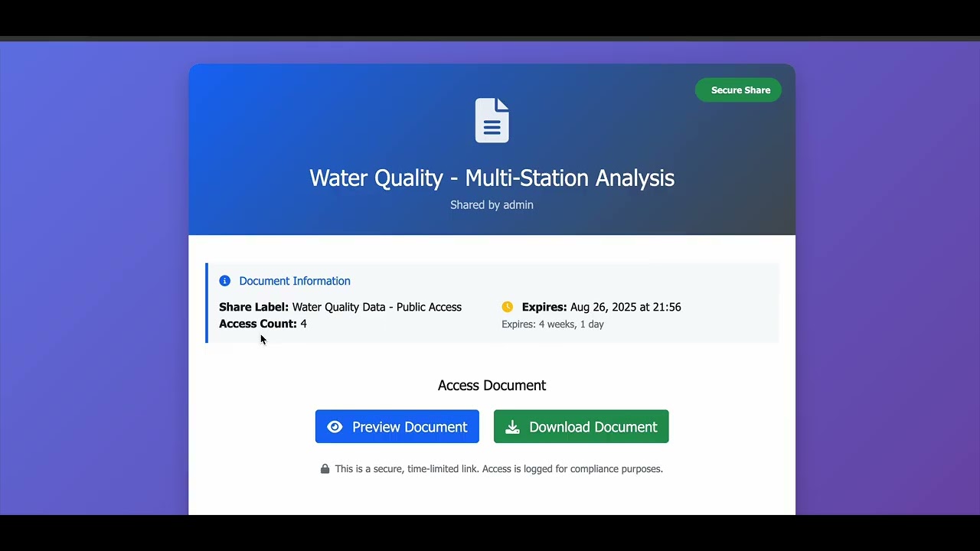Click the expiry date Aug 26, 2025 at 21:56
The height and width of the screenshot is (551, 980).
click(626, 307)
